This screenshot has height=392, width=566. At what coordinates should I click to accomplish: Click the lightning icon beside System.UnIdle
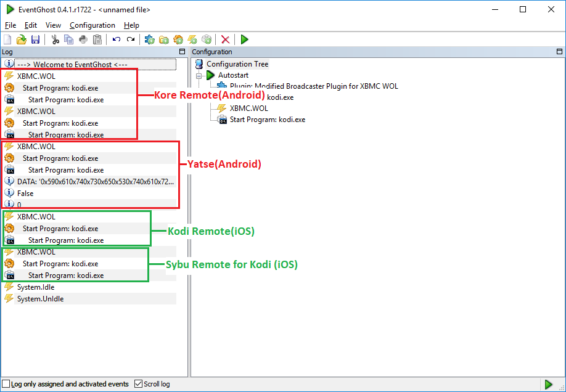pos(9,298)
